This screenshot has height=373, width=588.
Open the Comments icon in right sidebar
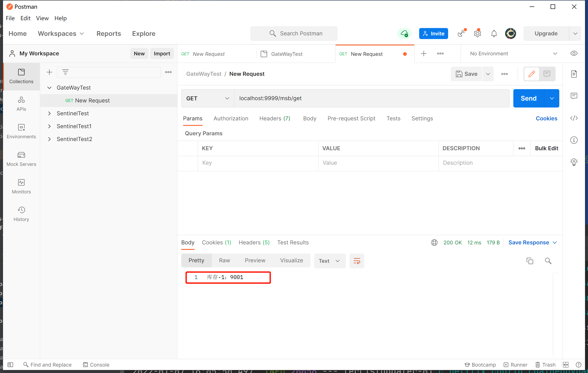[x=574, y=96]
